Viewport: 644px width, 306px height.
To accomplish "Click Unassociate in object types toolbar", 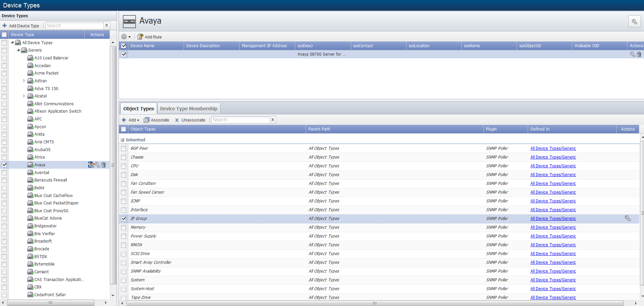I will pyautogui.click(x=190, y=120).
